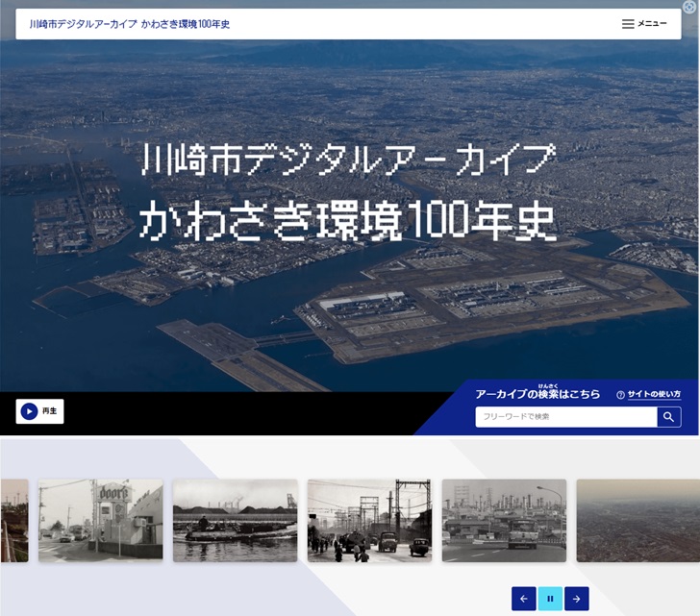Viewport: 700px width, 616px height.
Task: Click the magnifier search button
Action: coord(669,416)
